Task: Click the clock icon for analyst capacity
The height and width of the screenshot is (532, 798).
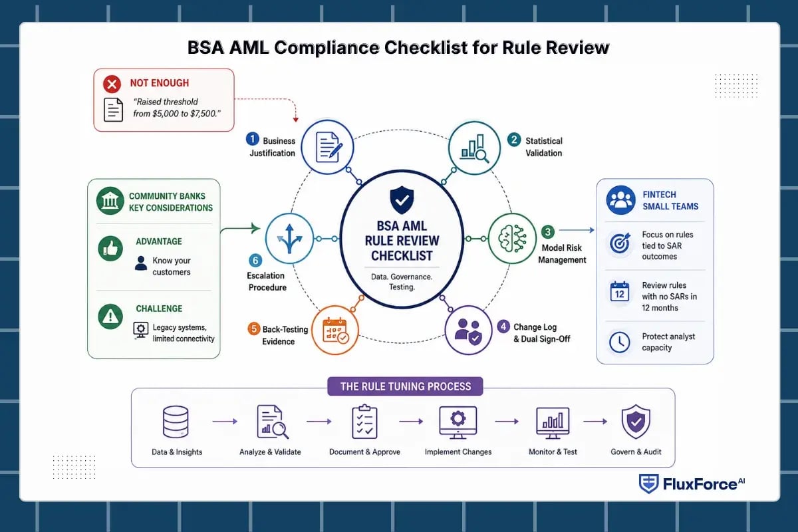Action: [620, 342]
